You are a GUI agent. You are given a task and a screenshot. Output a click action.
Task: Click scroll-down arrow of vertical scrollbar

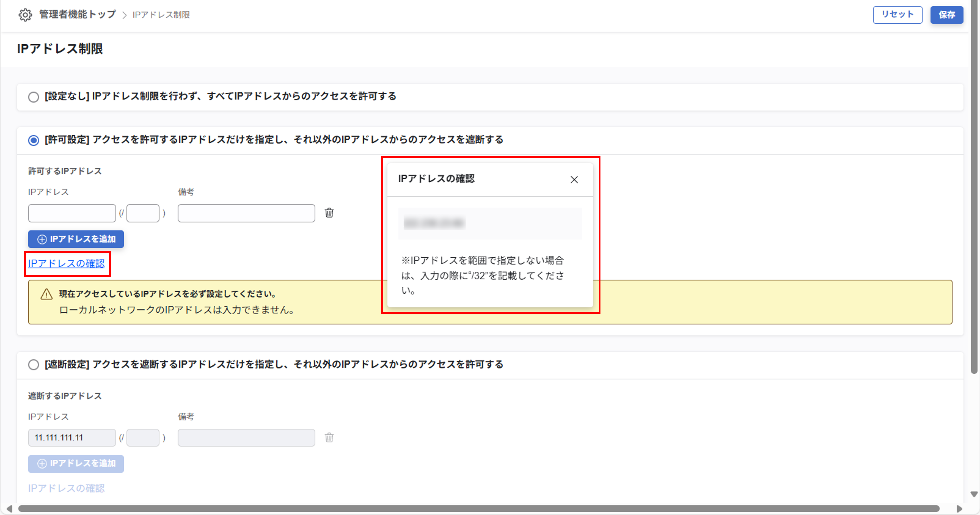point(974,494)
